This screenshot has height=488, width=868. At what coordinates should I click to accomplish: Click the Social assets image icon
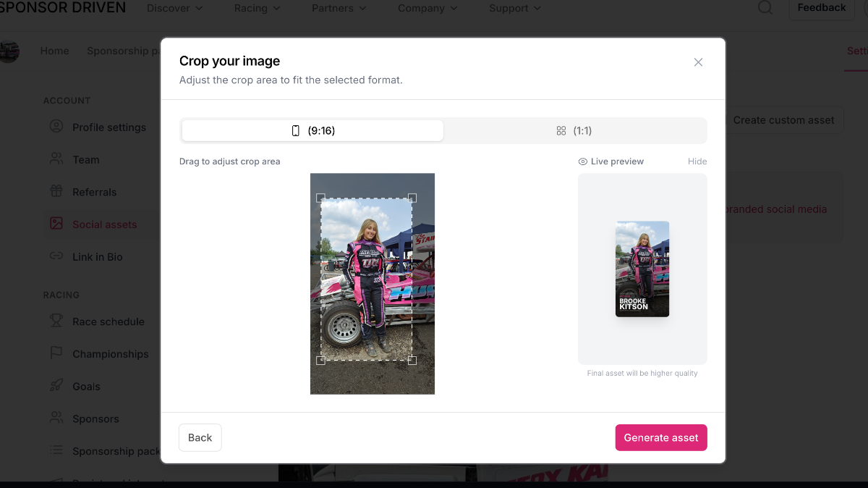(56, 224)
